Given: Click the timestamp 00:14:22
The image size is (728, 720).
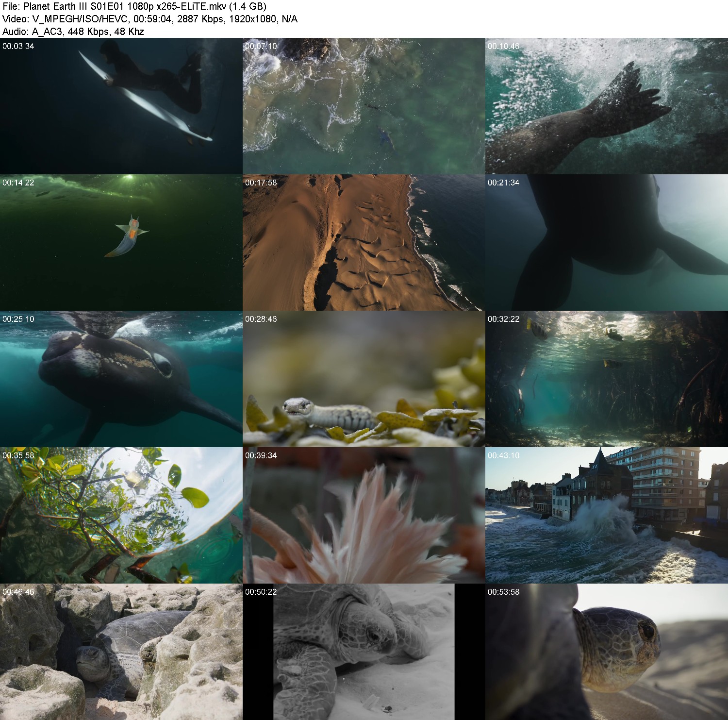Looking at the screenshot, I should (x=18, y=183).
